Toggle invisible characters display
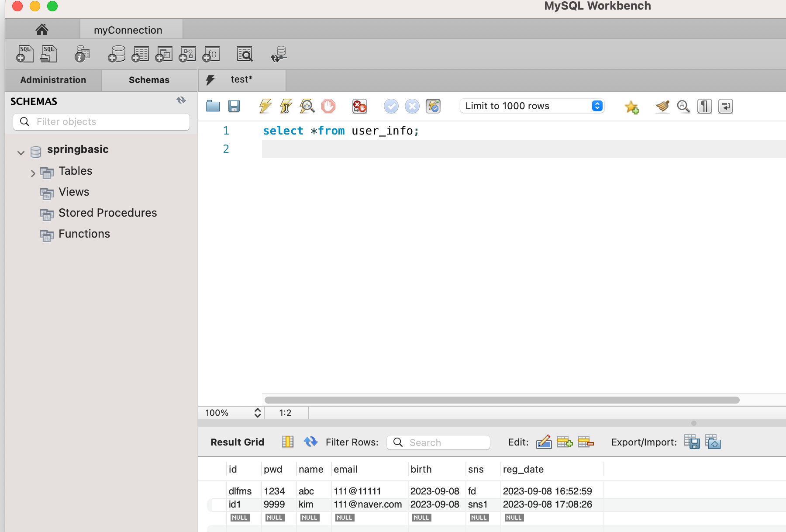Image resolution: width=786 pixels, height=532 pixels. point(704,106)
